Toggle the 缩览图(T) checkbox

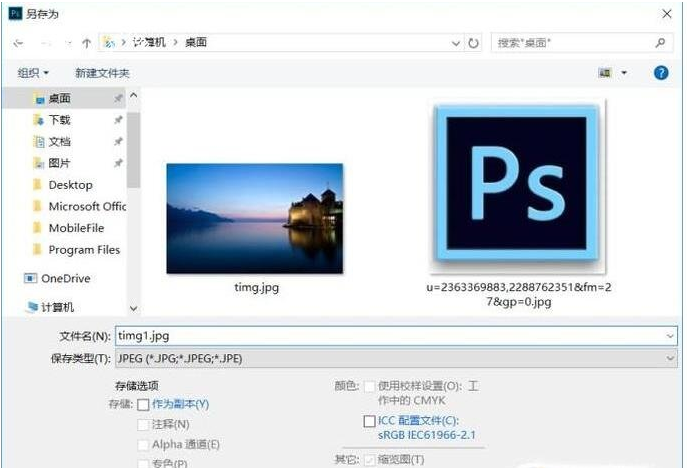click(x=369, y=460)
